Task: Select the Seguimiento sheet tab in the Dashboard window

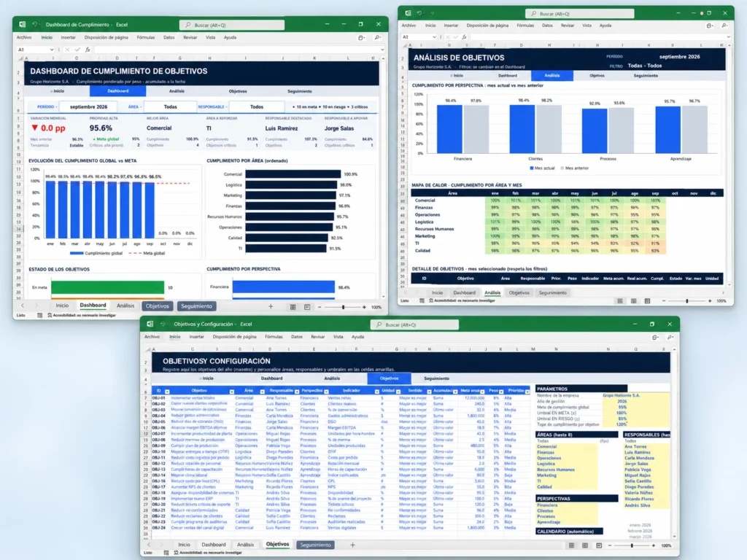Action: pyautogui.click(x=196, y=306)
